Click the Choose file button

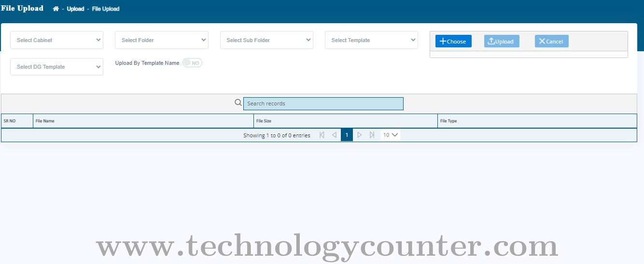click(x=453, y=41)
